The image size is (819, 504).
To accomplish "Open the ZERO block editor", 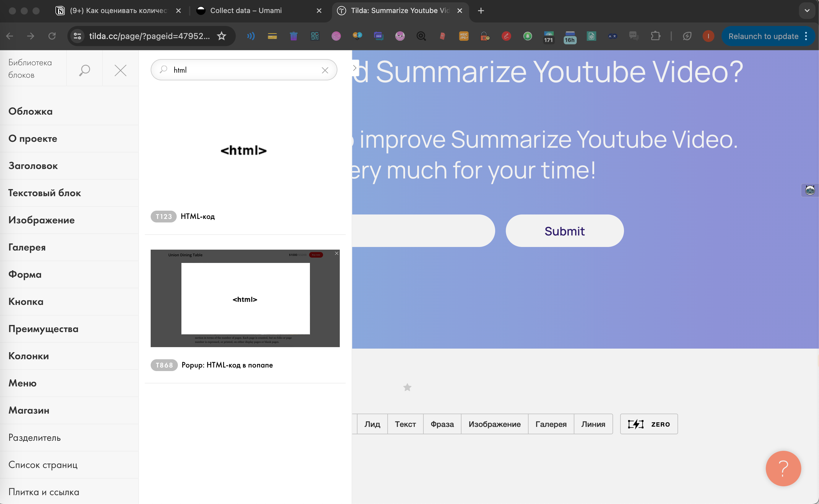I will 648,424.
